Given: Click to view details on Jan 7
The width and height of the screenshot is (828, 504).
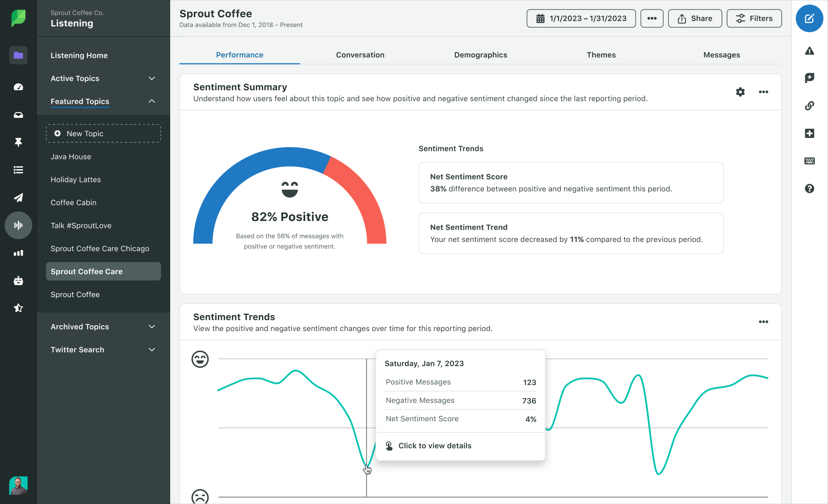Looking at the screenshot, I should click(x=434, y=446).
